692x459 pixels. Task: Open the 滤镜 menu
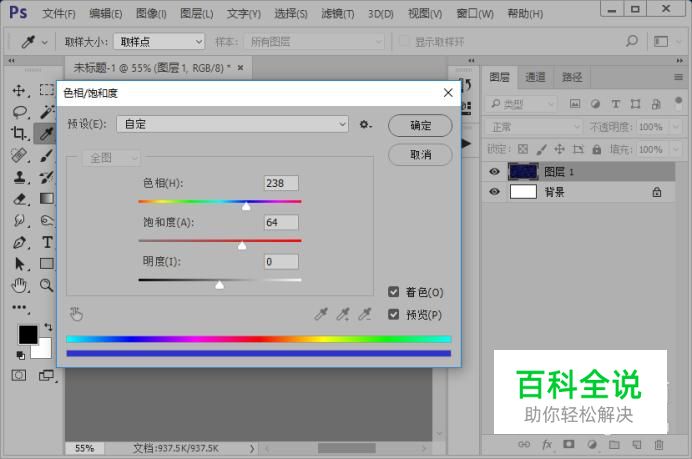coord(338,14)
